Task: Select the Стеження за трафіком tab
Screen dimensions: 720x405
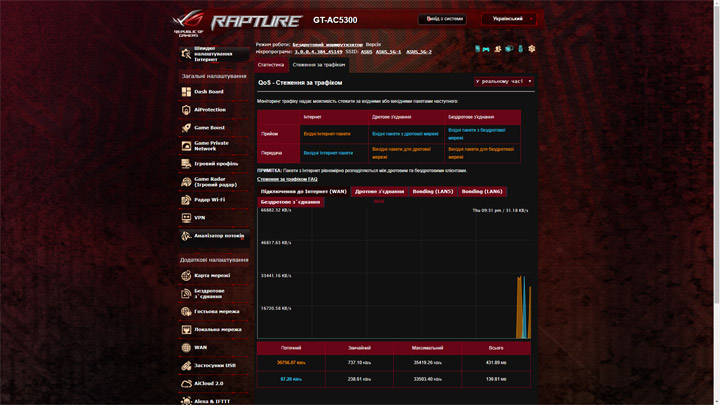Action: (319, 65)
